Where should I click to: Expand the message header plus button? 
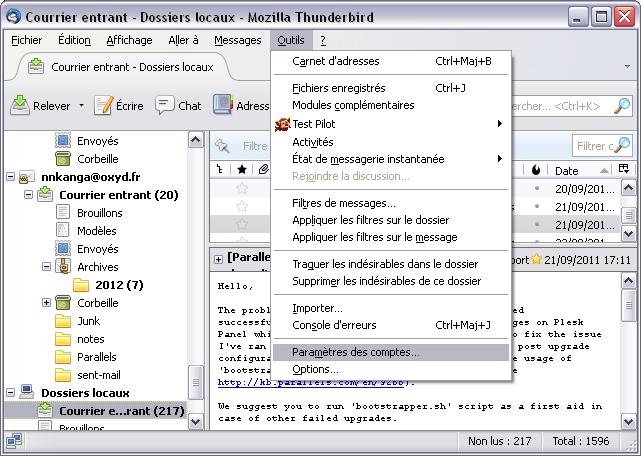point(219,259)
